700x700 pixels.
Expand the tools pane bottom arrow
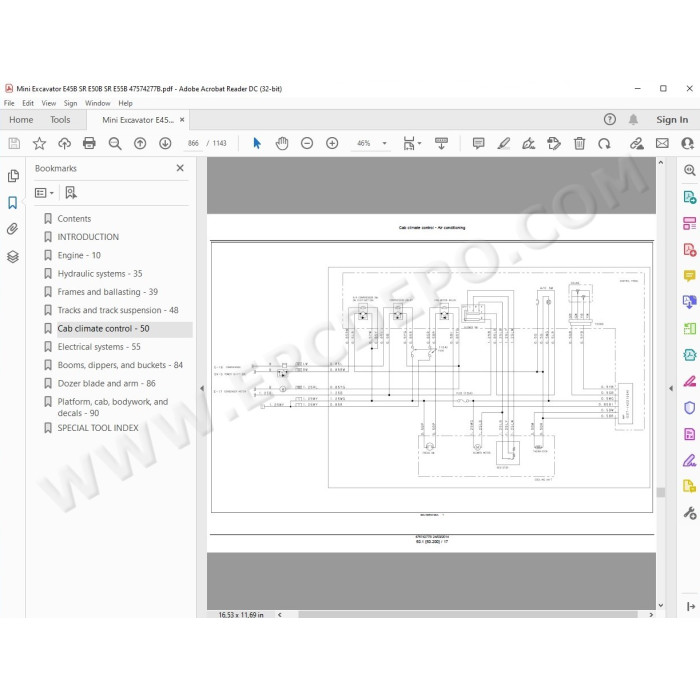(x=691, y=606)
